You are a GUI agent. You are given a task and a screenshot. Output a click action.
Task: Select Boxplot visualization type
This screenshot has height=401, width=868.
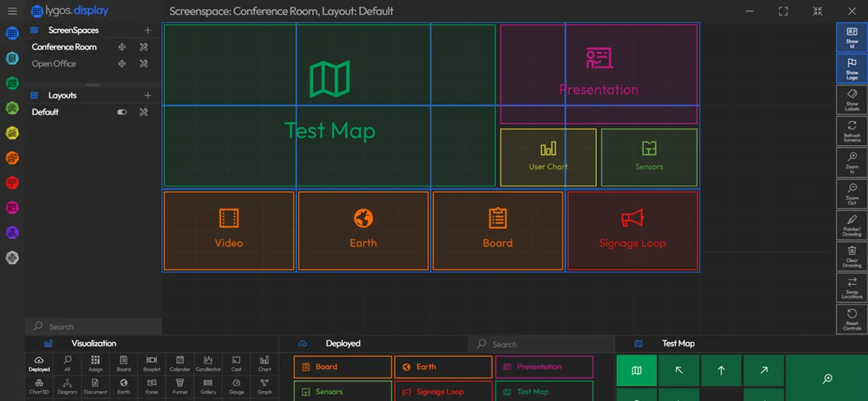click(x=152, y=364)
